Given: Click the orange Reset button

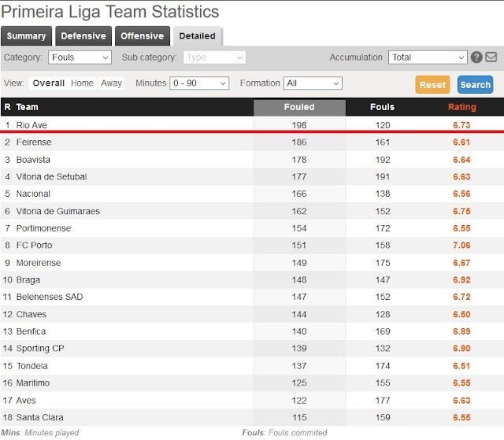Looking at the screenshot, I should click(x=432, y=85).
